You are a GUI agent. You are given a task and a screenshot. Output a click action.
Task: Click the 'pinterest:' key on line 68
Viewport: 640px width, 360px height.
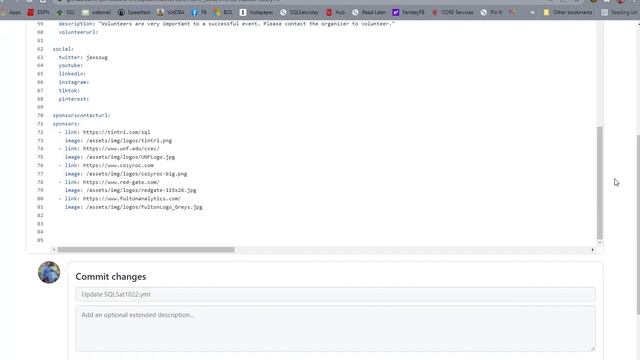click(73, 99)
